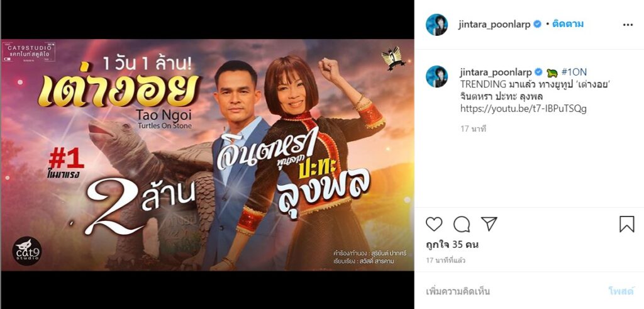Submit the comment with the โพสต์ button
Viewport: 644px width, 309px height.
(621, 291)
